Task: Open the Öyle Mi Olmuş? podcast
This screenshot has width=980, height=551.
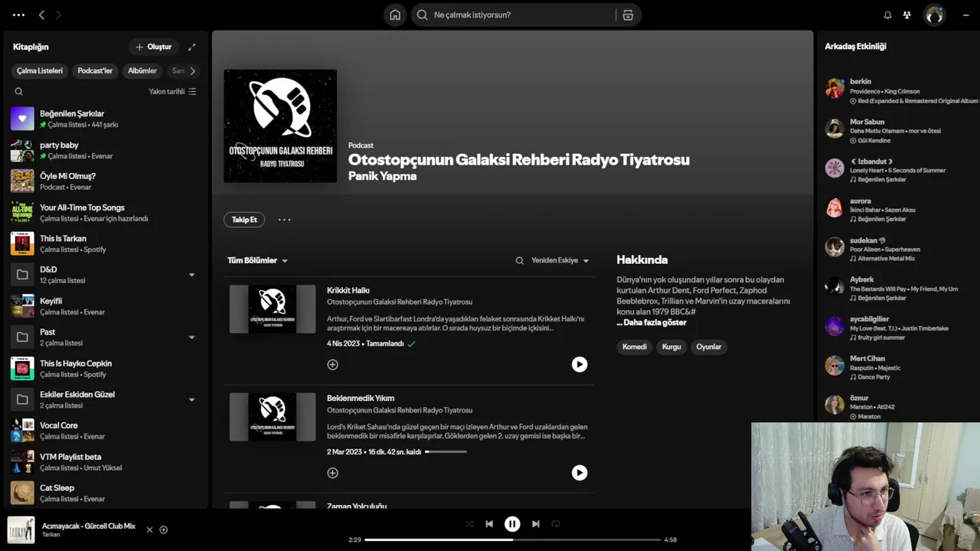Action: (x=105, y=181)
